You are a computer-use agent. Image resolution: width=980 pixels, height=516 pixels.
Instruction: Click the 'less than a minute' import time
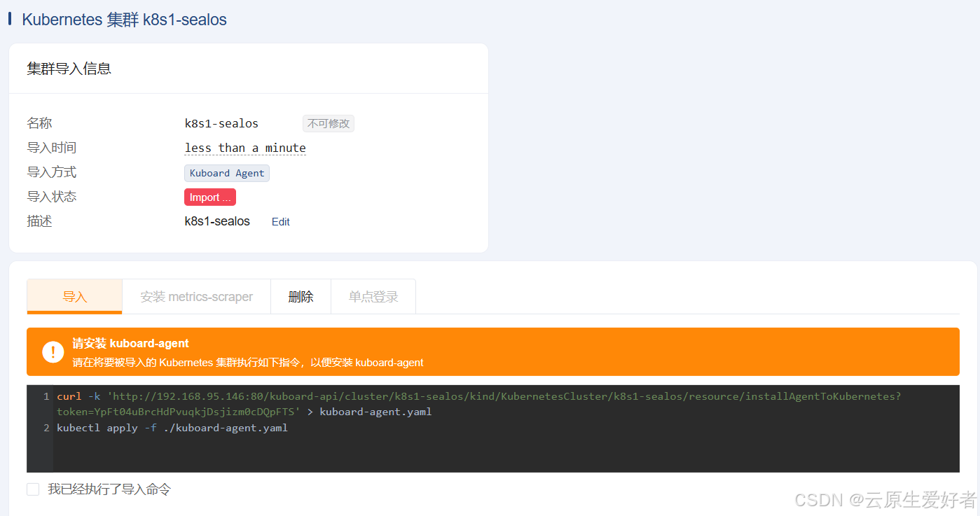pyautogui.click(x=245, y=148)
